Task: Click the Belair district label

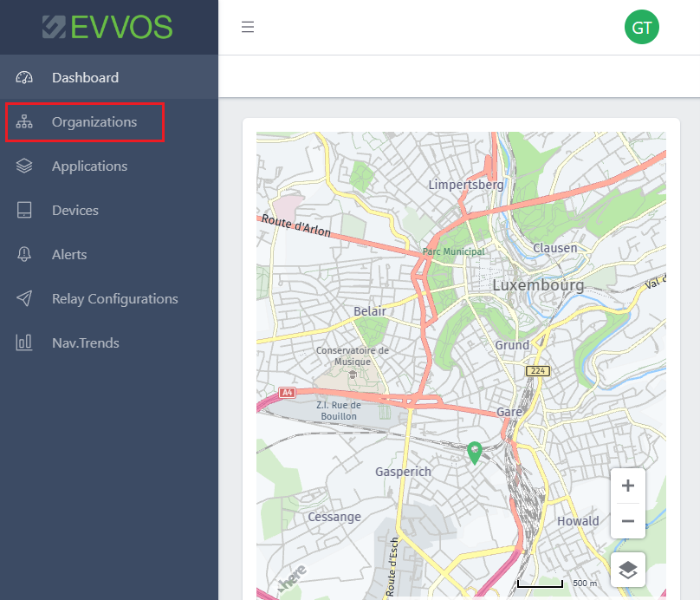Action: point(370,311)
